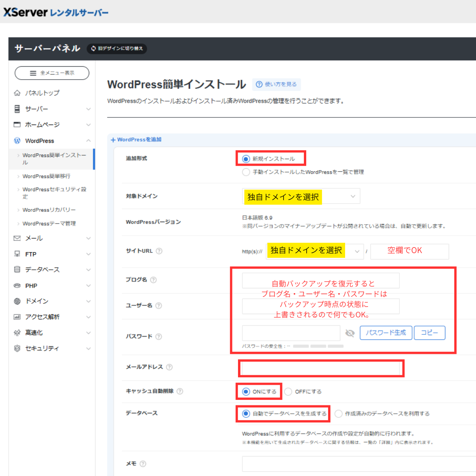Choose 作成済みのデータベースを利用する option

[339, 414]
